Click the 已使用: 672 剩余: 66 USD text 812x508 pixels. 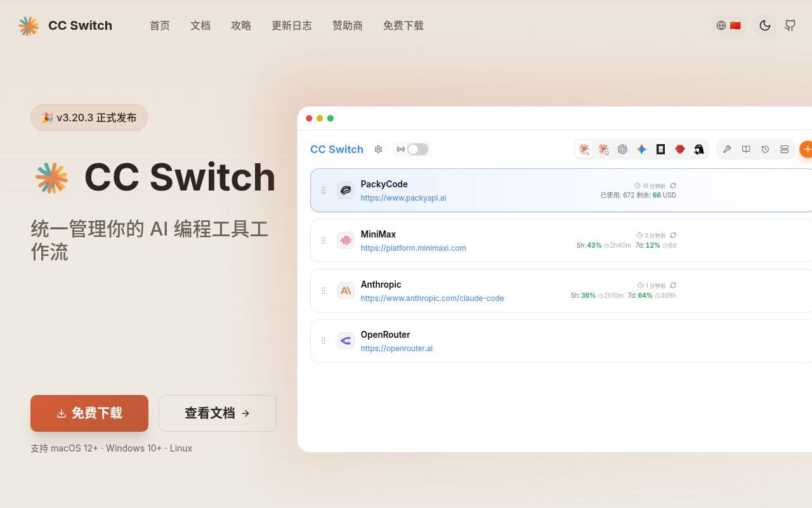pyautogui.click(x=638, y=196)
